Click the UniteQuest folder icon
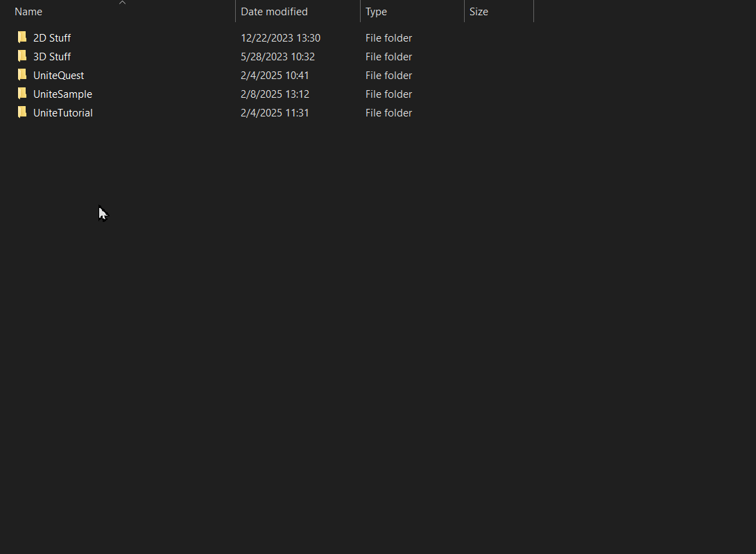756x554 pixels. click(x=22, y=75)
